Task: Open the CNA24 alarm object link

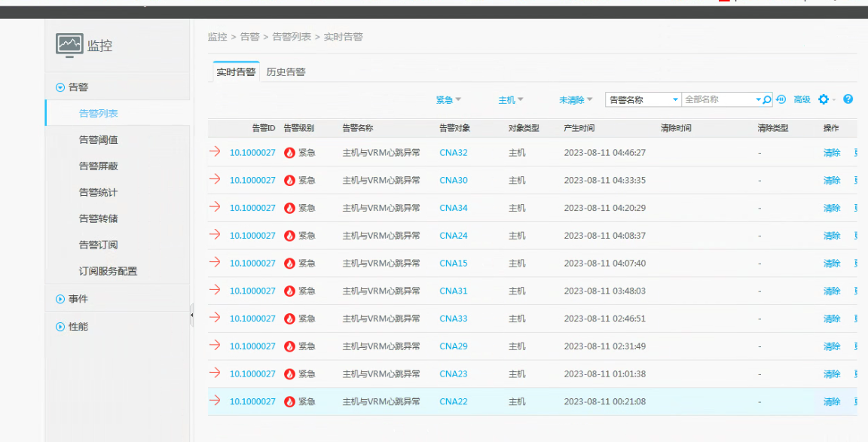Action: 453,236
